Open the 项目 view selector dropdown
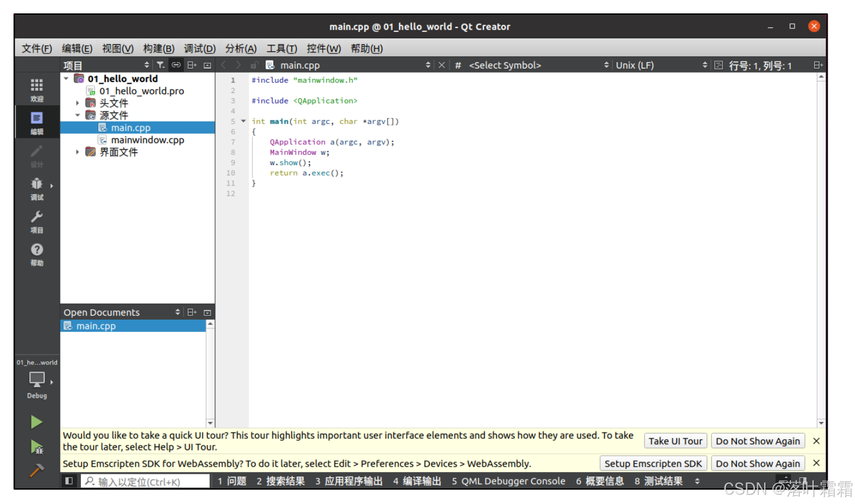This screenshot has width=855, height=504. click(x=106, y=65)
